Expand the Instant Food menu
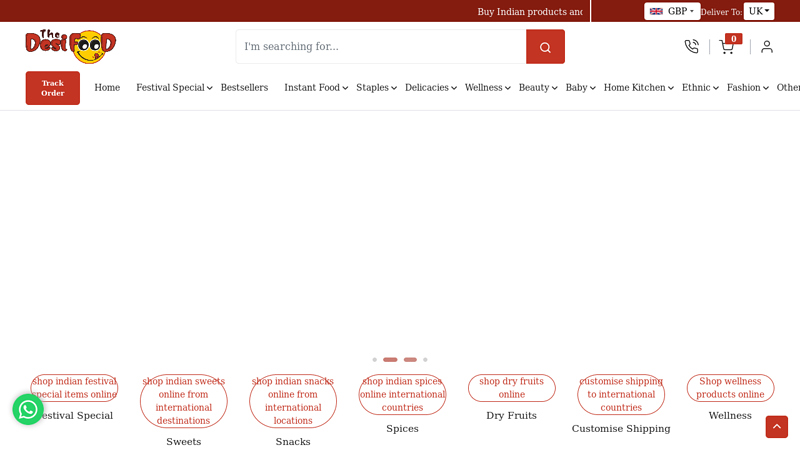Viewport: 800px width, 450px height. (x=316, y=88)
